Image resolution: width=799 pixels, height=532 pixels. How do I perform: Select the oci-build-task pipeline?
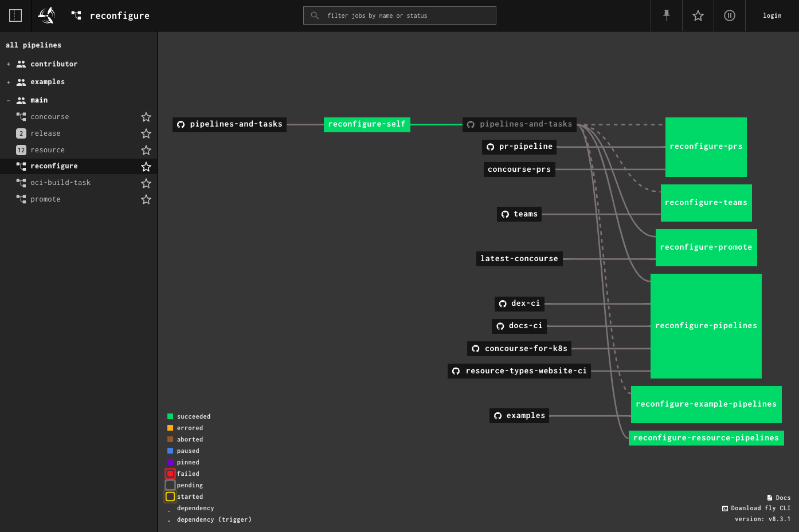[60, 183]
